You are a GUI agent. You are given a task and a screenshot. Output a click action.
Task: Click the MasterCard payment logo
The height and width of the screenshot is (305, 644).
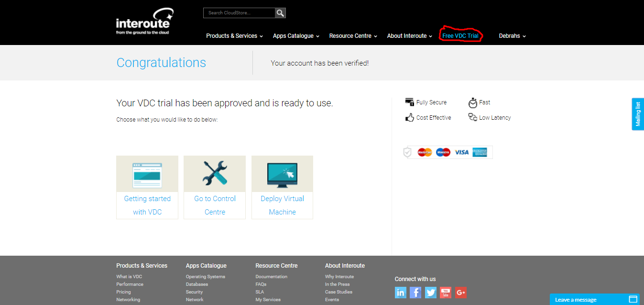pos(425,152)
